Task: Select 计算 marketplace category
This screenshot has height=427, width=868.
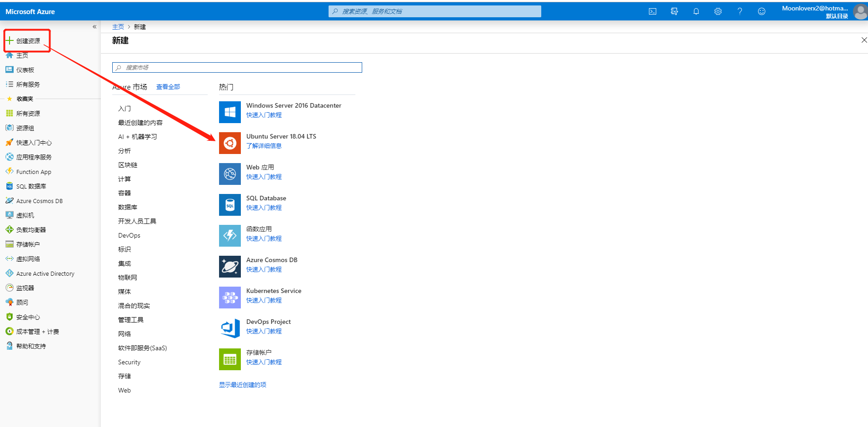Action: tap(125, 179)
